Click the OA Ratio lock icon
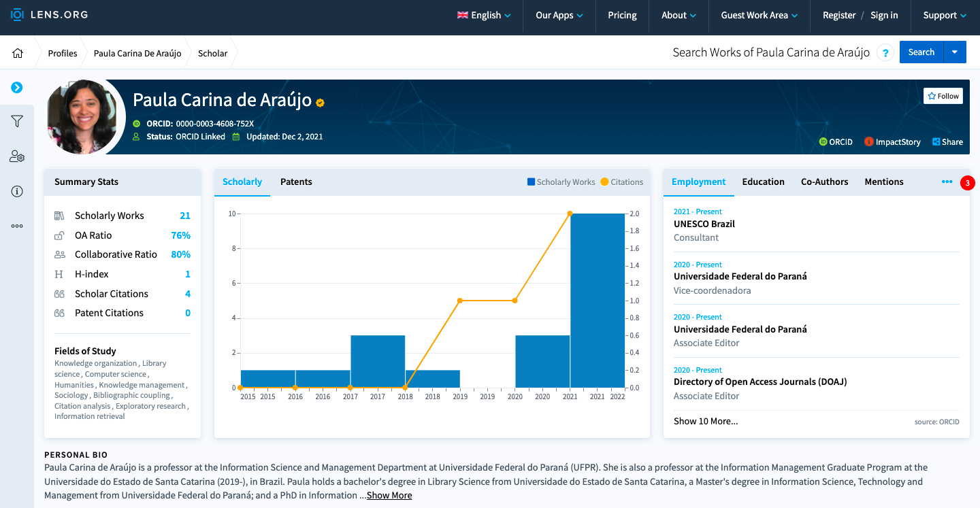This screenshot has width=980, height=508. click(60, 235)
